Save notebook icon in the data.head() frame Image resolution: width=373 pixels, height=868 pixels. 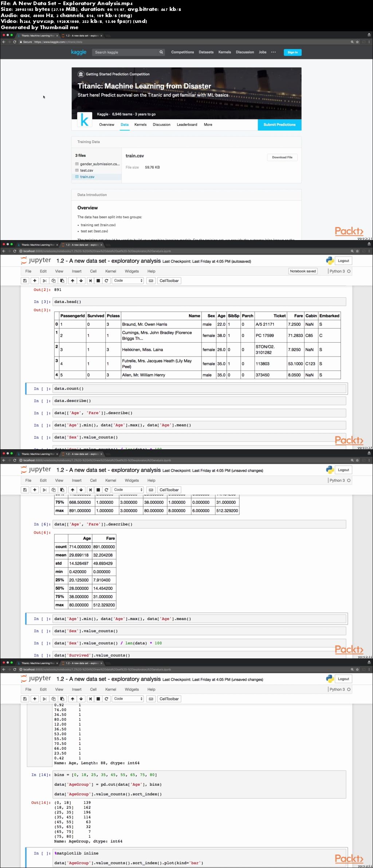click(25, 280)
